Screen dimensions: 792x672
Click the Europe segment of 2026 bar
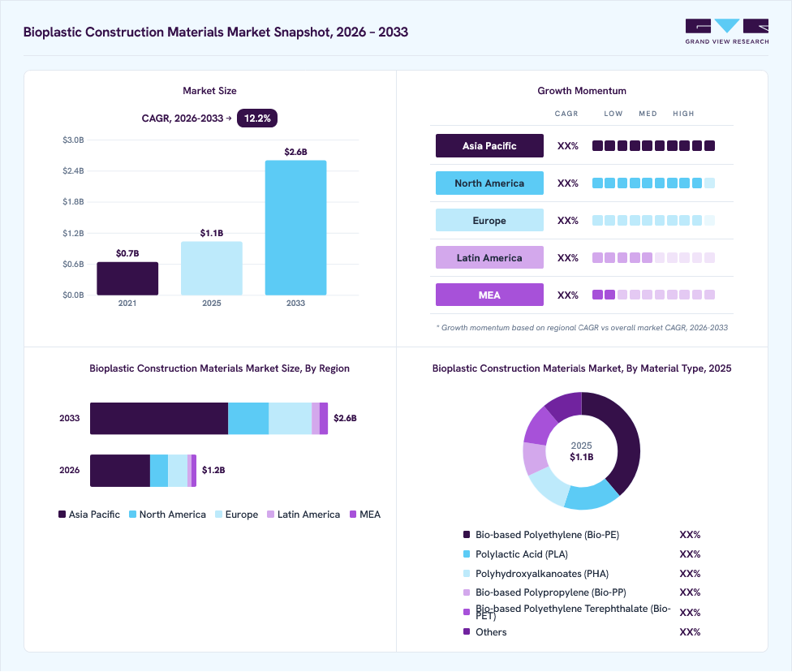point(178,471)
